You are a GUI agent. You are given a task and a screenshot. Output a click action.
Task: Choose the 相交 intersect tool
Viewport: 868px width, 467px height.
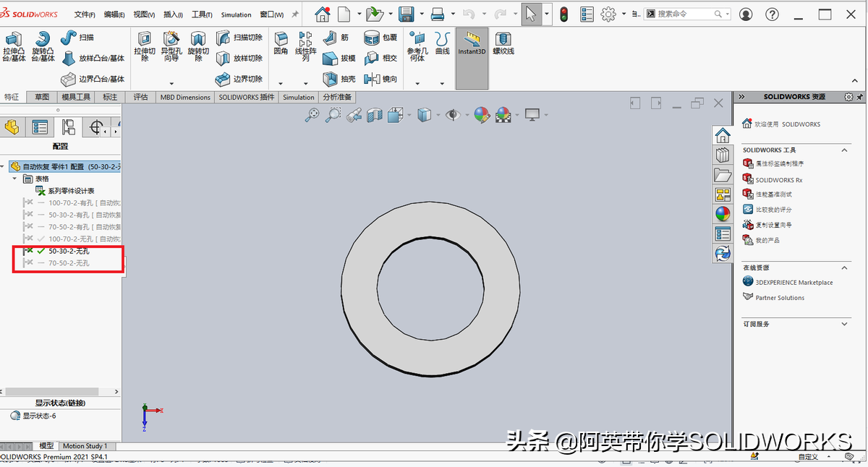pos(381,59)
